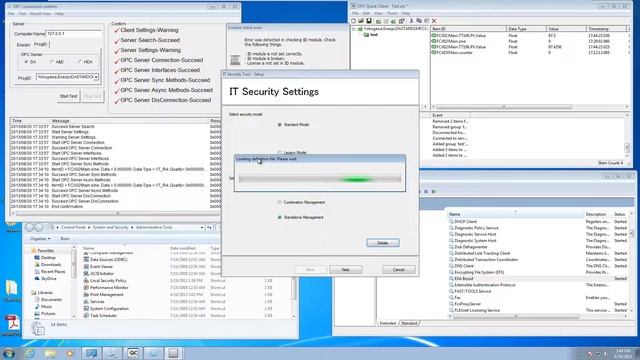
Task: Click Computer Name input field
Action: (74, 34)
